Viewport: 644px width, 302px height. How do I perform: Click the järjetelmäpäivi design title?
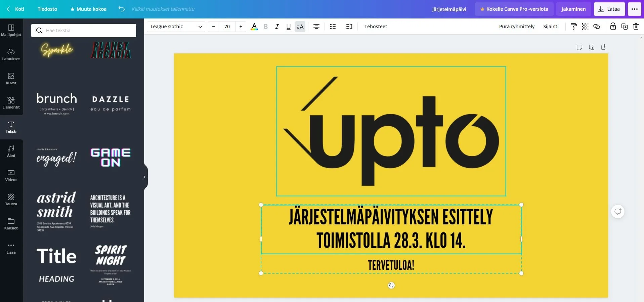click(449, 9)
